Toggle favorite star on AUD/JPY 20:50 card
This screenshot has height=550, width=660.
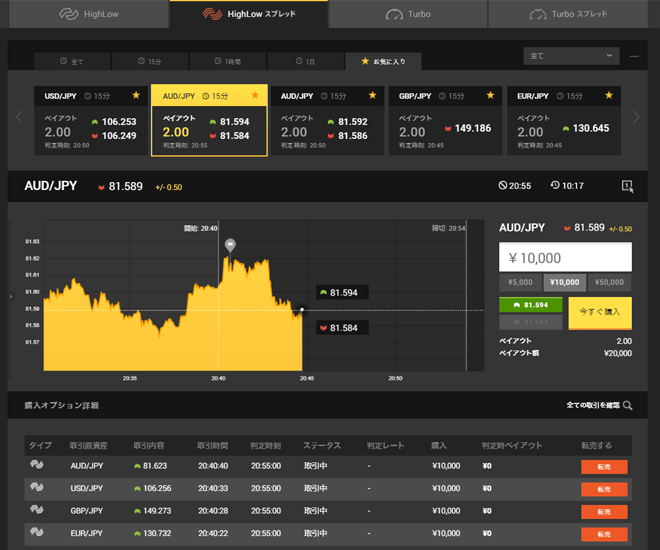coord(373,95)
